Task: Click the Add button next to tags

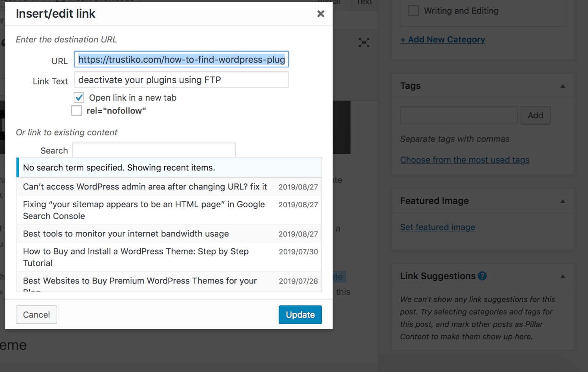Action: click(535, 115)
